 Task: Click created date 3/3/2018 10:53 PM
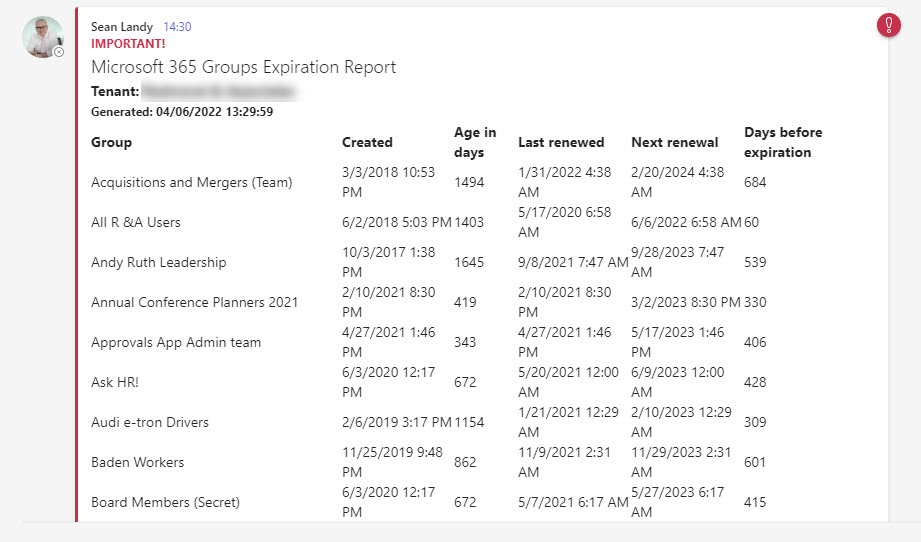click(x=389, y=183)
